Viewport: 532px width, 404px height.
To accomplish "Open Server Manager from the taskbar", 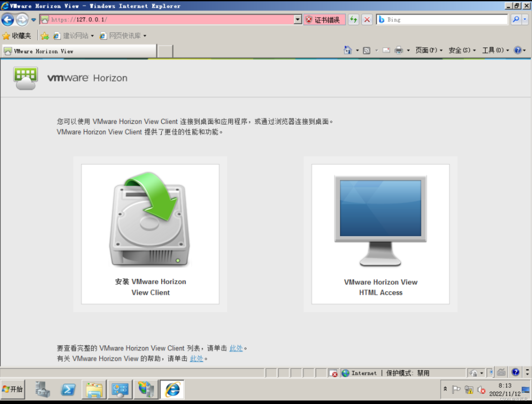I will pos(42,389).
